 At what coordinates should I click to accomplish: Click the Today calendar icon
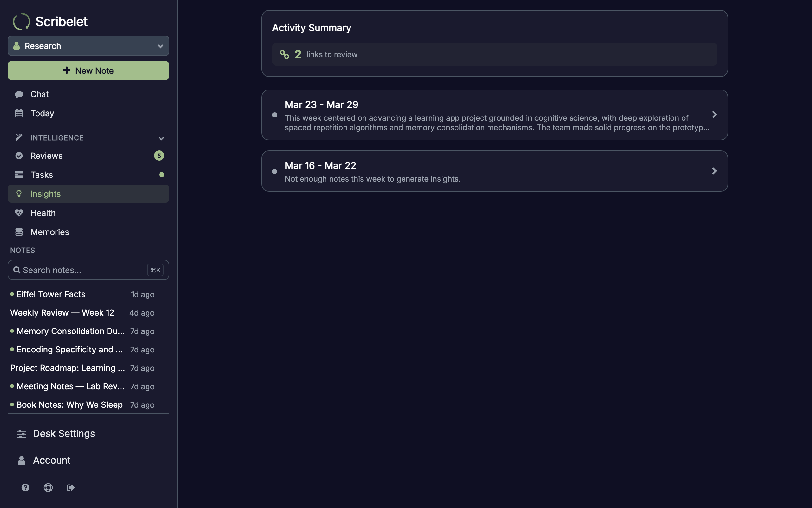(x=19, y=113)
